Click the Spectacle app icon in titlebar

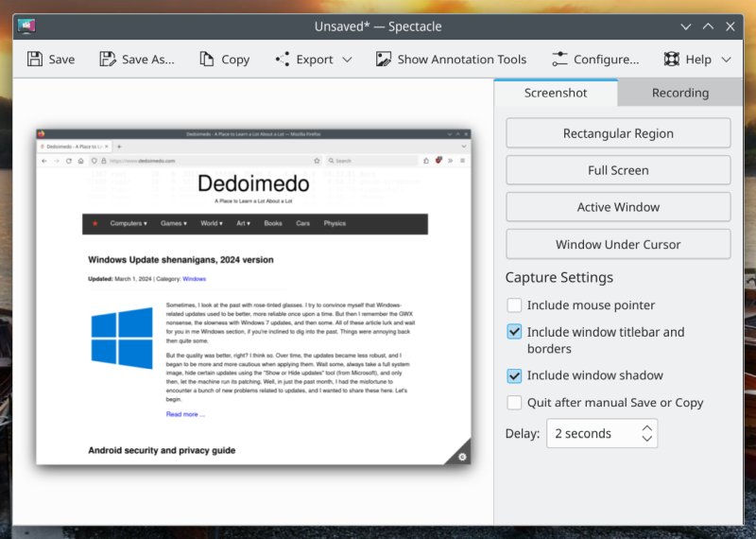26,26
